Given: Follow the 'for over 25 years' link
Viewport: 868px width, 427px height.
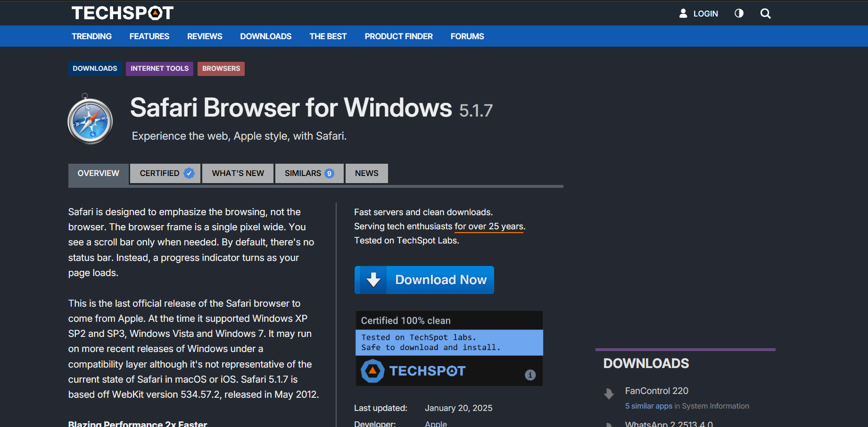Looking at the screenshot, I should pyautogui.click(x=488, y=226).
